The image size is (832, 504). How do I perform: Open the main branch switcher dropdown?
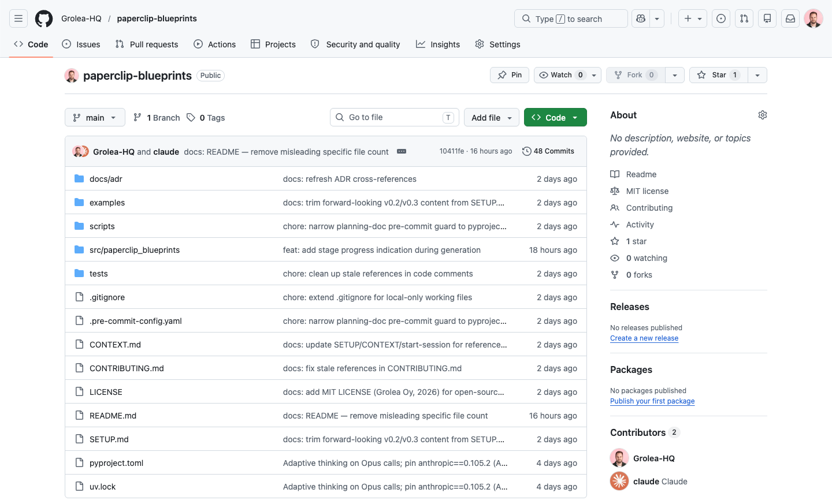[95, 117]
